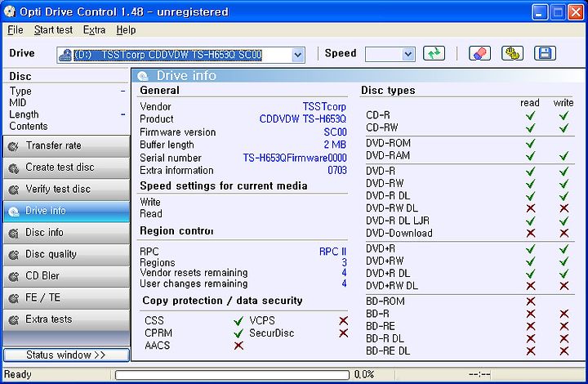
Task: Click the refresh drive icon next to Speed
Action: click(434, 53)
